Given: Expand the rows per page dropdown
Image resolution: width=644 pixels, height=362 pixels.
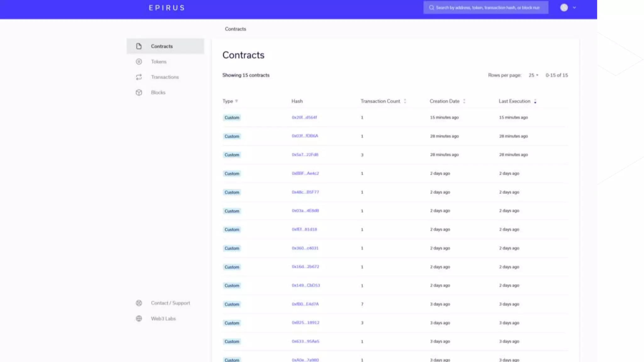Looking at the screenshot, I should click(x=533, y=75).
